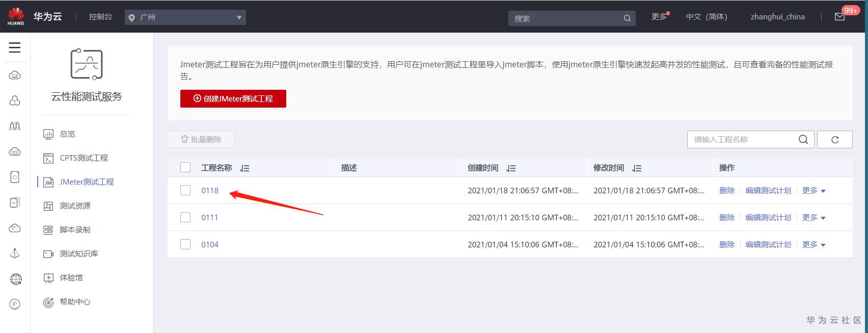
Task: Click the 体验馆 play icon
Action: point(48,278)
